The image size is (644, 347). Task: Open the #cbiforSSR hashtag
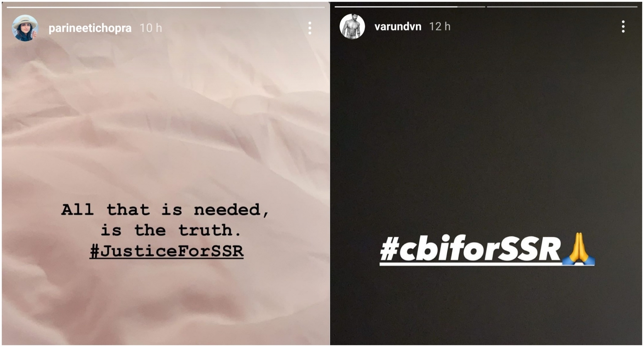click(x=470, y=248)
